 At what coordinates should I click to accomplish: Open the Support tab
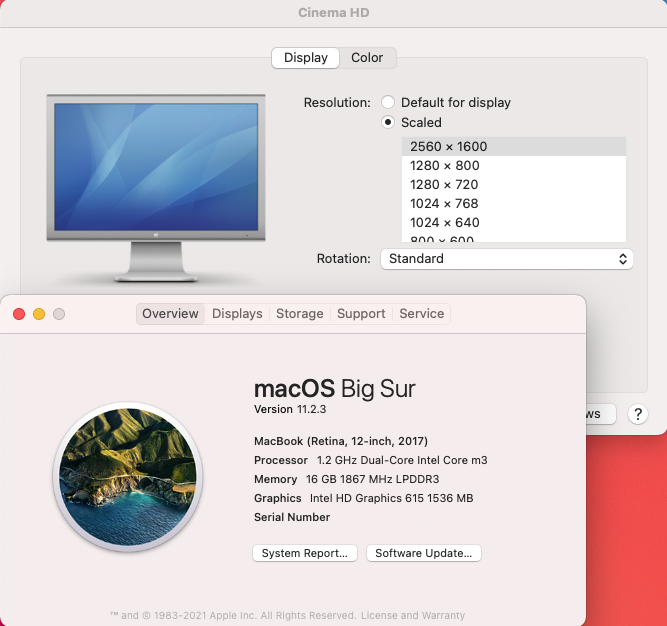coord(361,314)
